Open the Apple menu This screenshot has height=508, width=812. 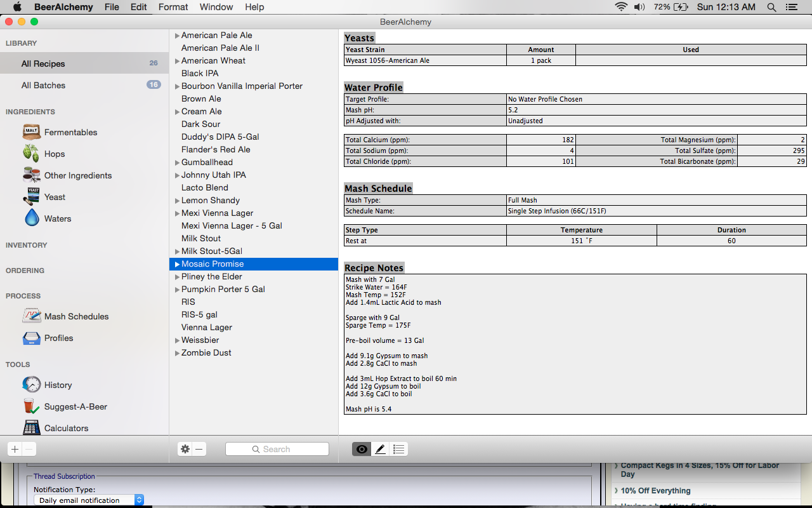tap(17, 7)
